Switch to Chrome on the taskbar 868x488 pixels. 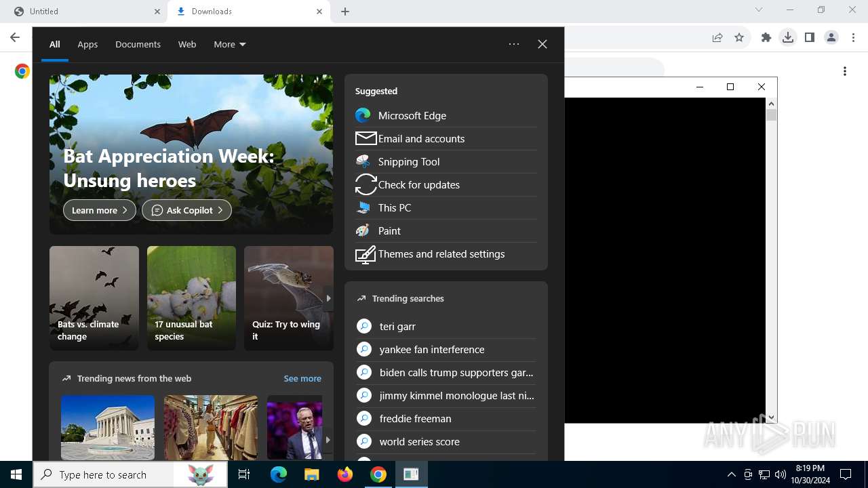pyautogui.click(x=378, y=474)
